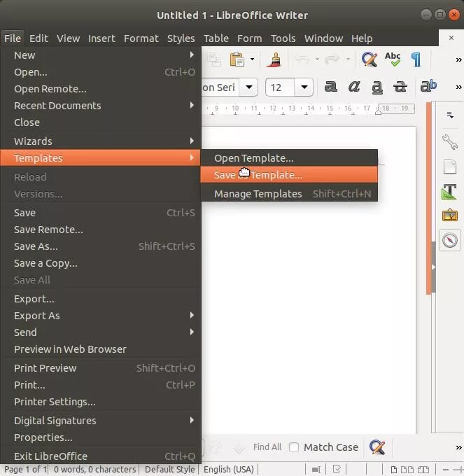Click the zoom out minus icon
This screenshot has height=476, width=464.
446,470
